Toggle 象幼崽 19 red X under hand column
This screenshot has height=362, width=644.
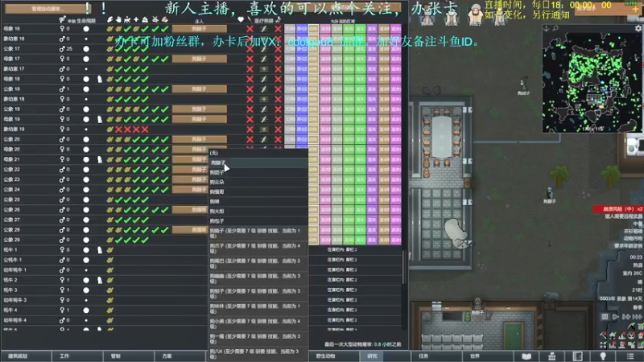tap(118, 130)
